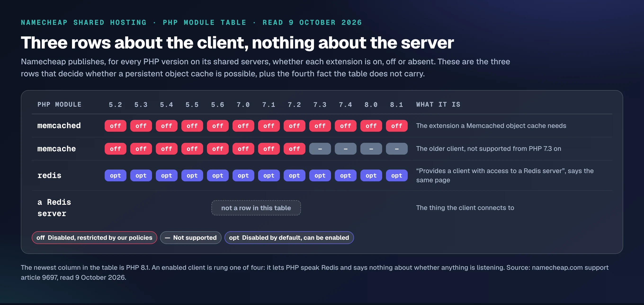Click the redis opt badge under 8.1
644x305 pixels.
click(x=397, y=175)
